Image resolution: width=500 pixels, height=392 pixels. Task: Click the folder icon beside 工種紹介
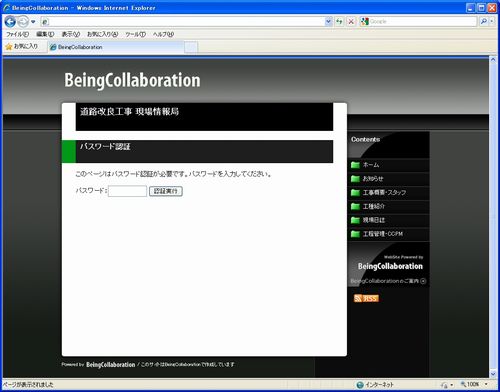(355, 206)
